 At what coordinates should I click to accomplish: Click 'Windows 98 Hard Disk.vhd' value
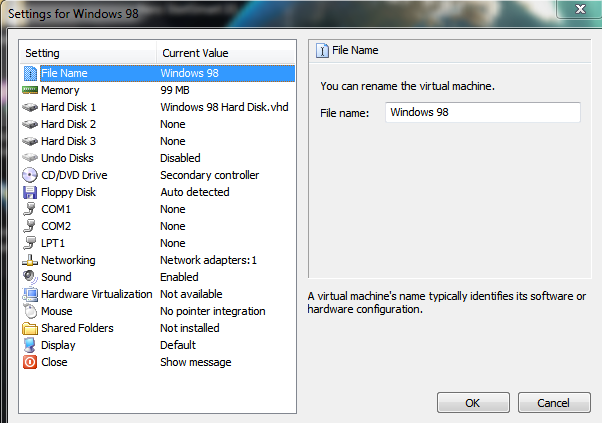(x=224, y=107)
